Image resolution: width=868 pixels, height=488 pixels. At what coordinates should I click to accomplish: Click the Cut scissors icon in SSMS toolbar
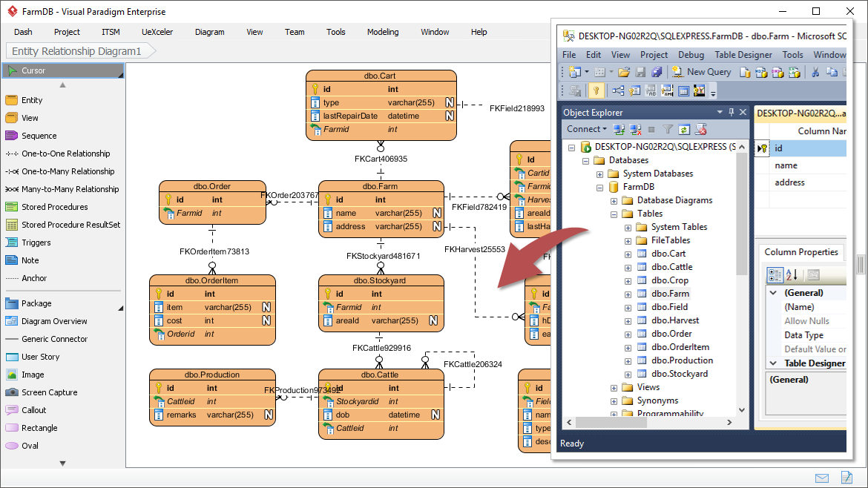pos(815,72)
